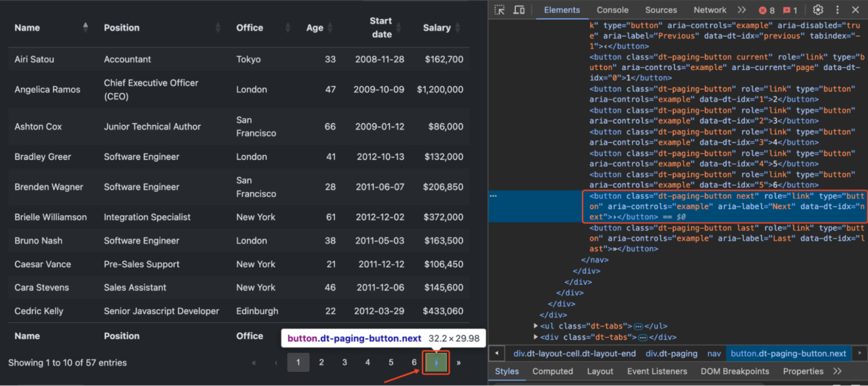Go to page 4 of the table
Image resolution: width=868 pixels, height=386 pixels.
point(368,362)
